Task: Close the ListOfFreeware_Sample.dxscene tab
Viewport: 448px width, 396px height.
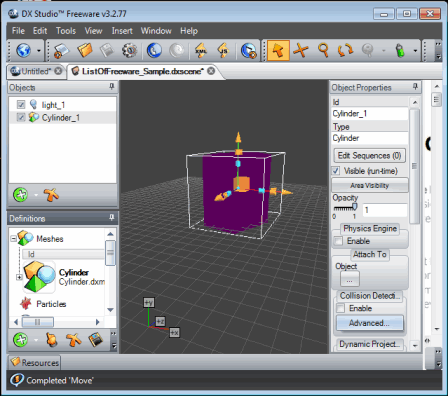Action: (211, 71)
